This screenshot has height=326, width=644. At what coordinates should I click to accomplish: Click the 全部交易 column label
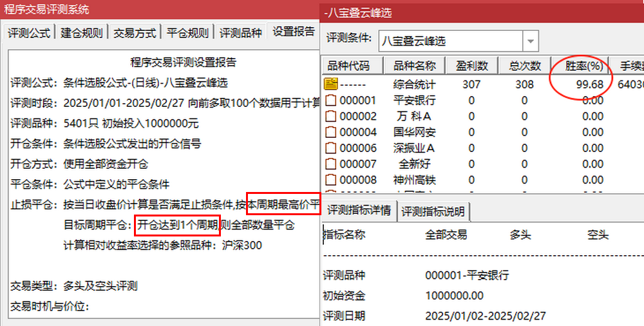pyautogui.click(x=446, y=235)
